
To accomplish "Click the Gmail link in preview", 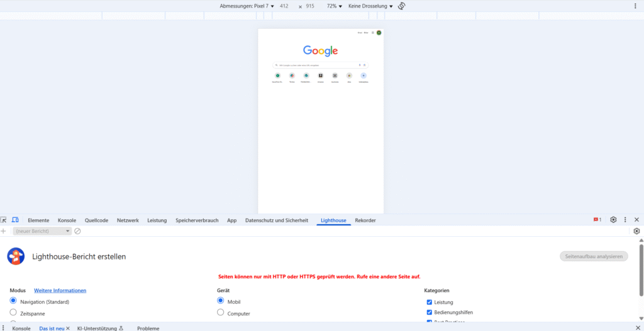I will pyautogui.click(x=360, y=33).
